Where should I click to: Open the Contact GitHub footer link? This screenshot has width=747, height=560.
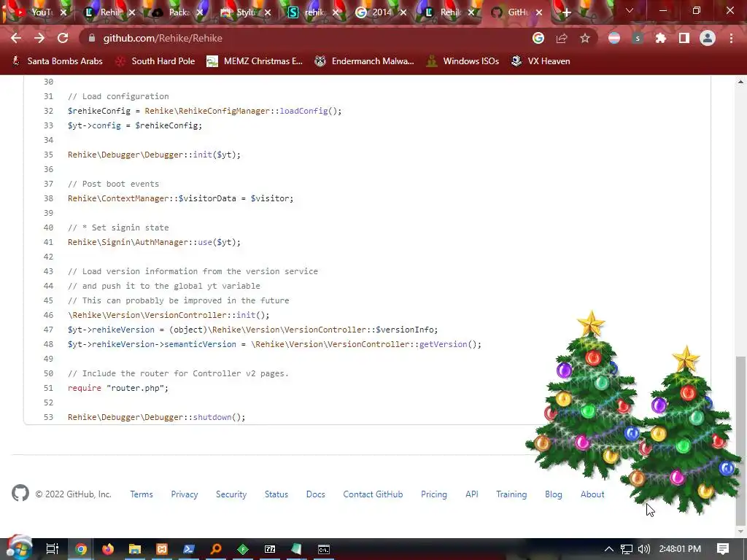pyautogui.click(x=373, y=494)
